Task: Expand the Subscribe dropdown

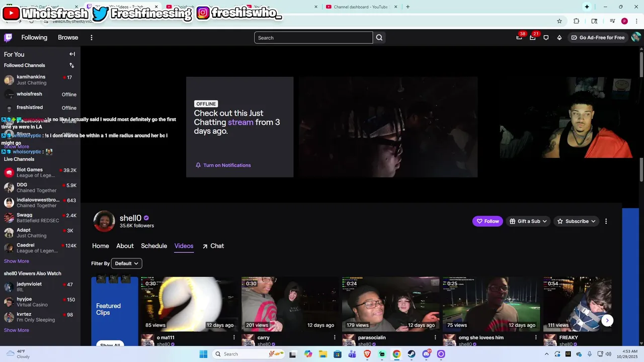Action: [x=577, y=221]
